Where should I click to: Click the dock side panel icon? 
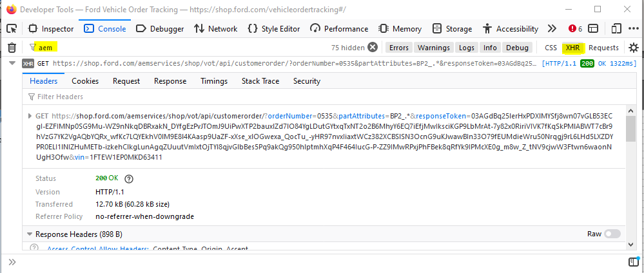(593, 28)
